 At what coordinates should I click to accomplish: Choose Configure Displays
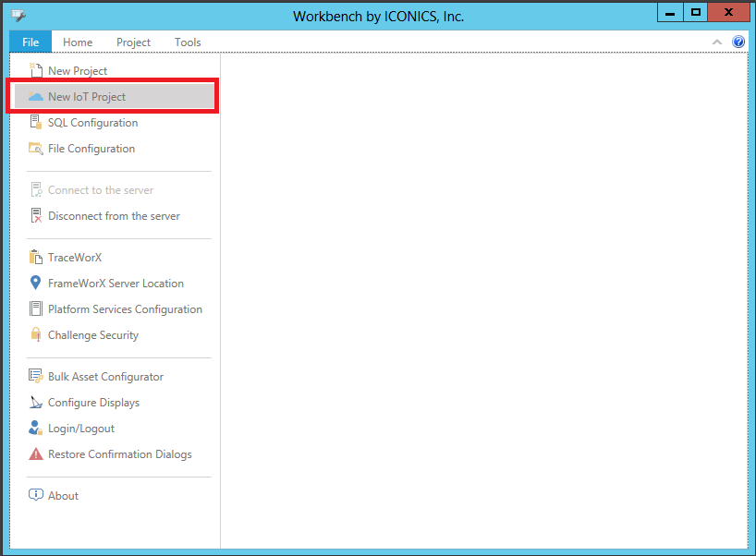[115, 403]
